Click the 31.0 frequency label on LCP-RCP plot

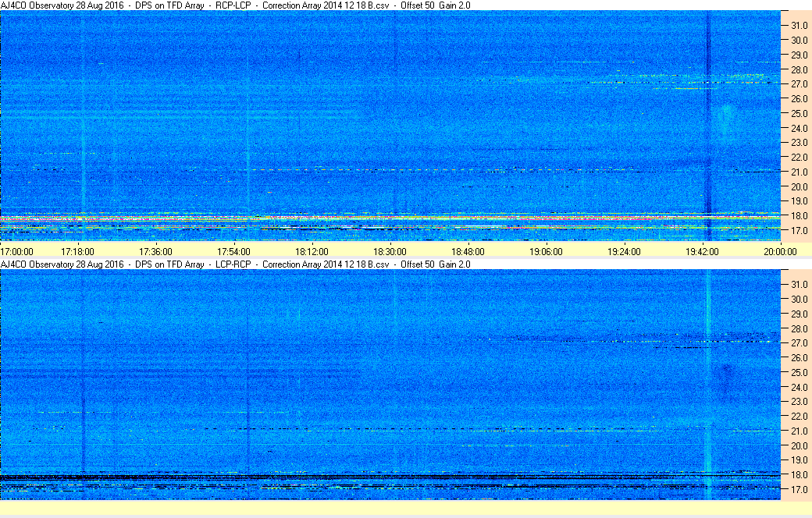point(799,285)
